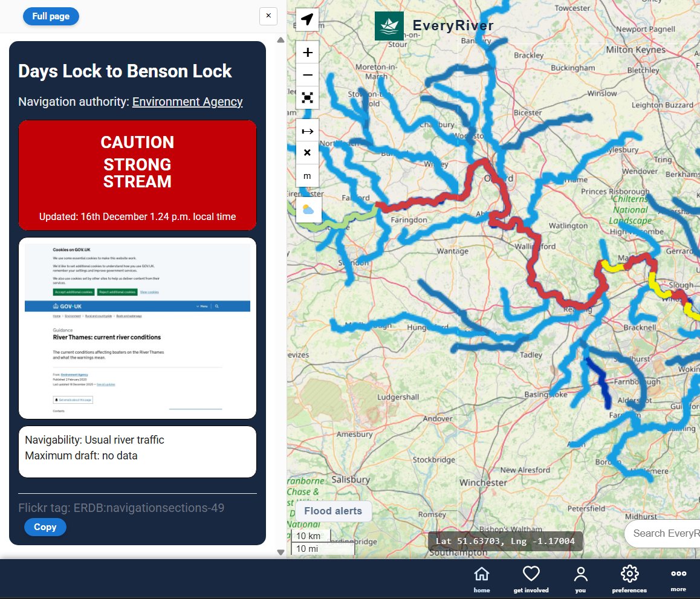This screenshot has width=700, height=599.
Task: Open the GOV.UK river conditions thumbnail
Action: (138, 328)
